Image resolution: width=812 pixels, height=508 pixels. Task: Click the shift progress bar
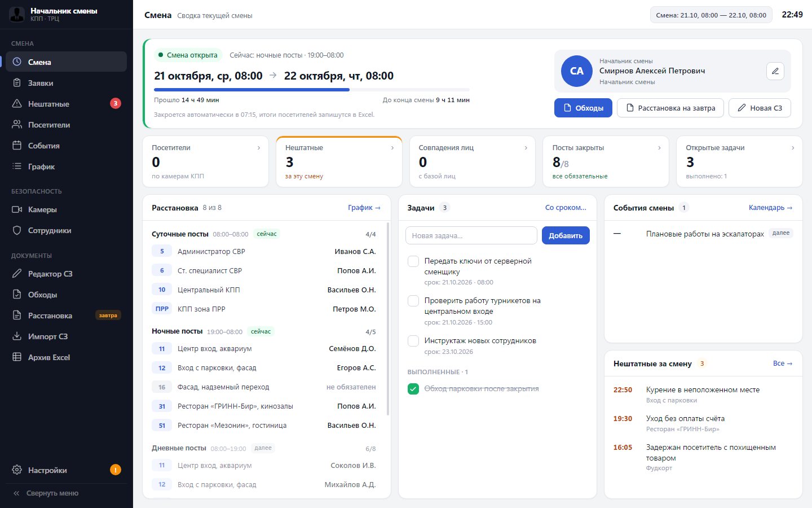point(312,90)
